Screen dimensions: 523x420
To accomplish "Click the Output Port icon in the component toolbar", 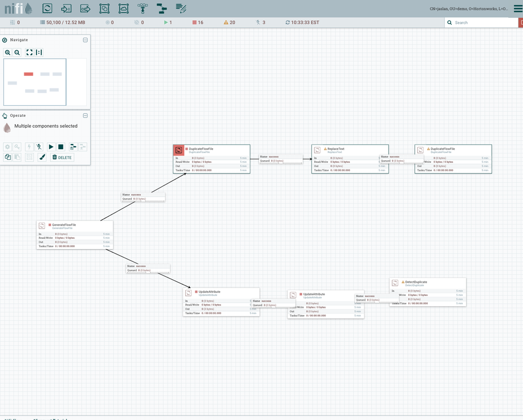I will 85,8.
